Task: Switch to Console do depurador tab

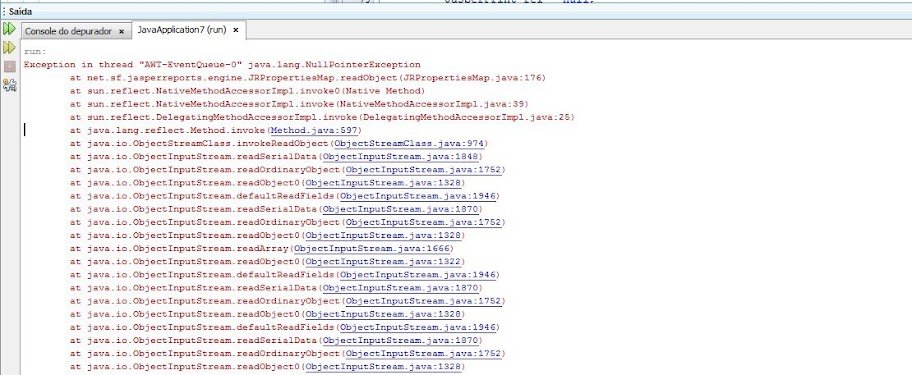Action: pos(68,31)
